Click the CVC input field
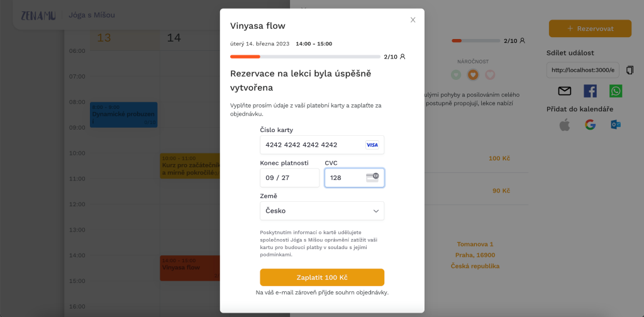 [x=355, y=178]
